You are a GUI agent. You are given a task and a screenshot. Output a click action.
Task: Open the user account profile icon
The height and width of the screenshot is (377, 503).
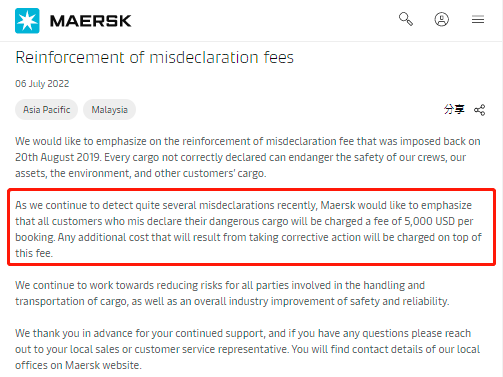pyautogui.click(x=441, y=19)
